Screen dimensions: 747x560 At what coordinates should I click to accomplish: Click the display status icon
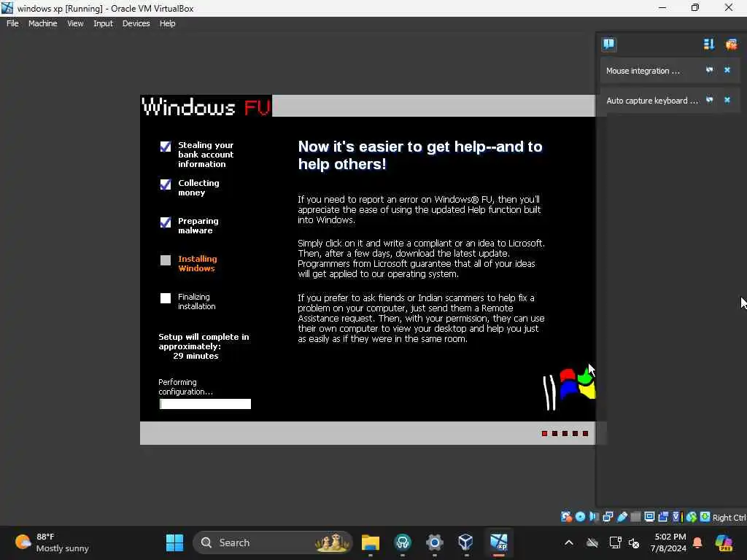pyautogui.click(x=649, y=517)
